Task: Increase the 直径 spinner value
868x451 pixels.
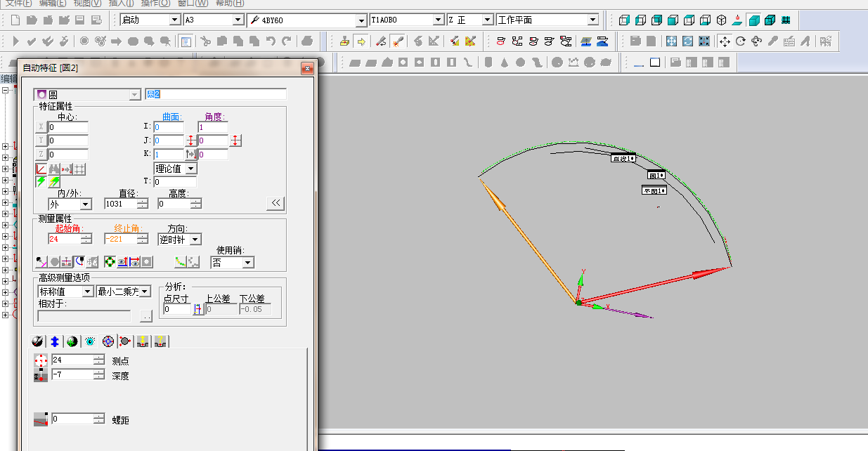Action: (143, 201)
